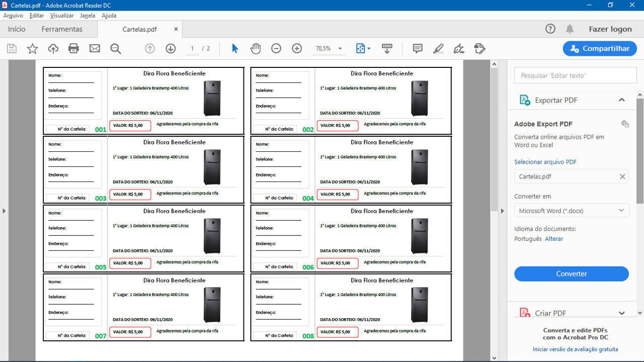Click the Compartilhar button
The width and height of the screenshot is (644, 362).
click(599, 49)
